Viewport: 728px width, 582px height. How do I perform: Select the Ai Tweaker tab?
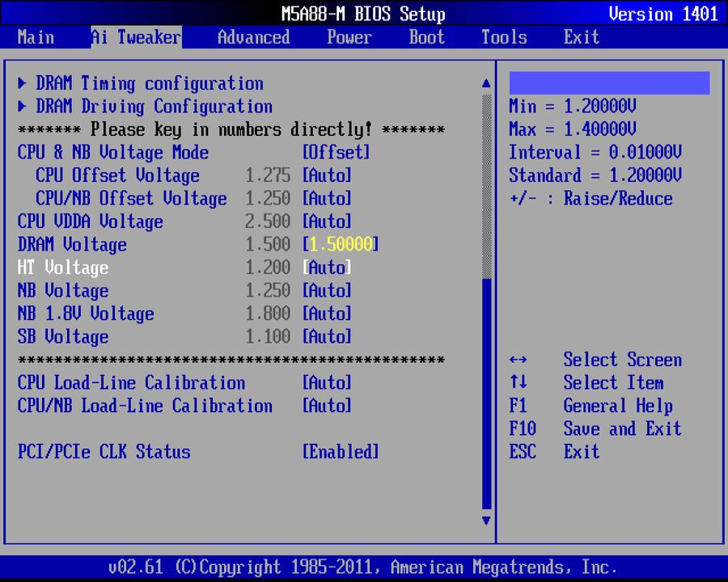point(136,37)
